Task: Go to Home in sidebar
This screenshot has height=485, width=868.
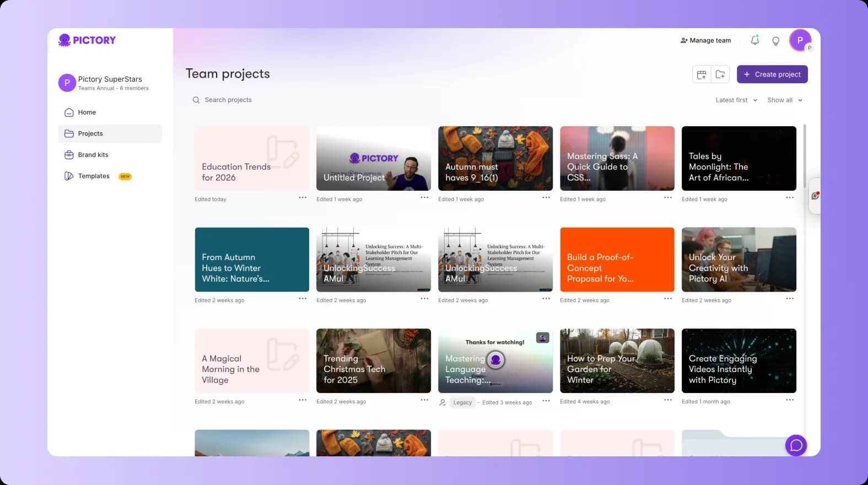Action: (x=110, y=112)
